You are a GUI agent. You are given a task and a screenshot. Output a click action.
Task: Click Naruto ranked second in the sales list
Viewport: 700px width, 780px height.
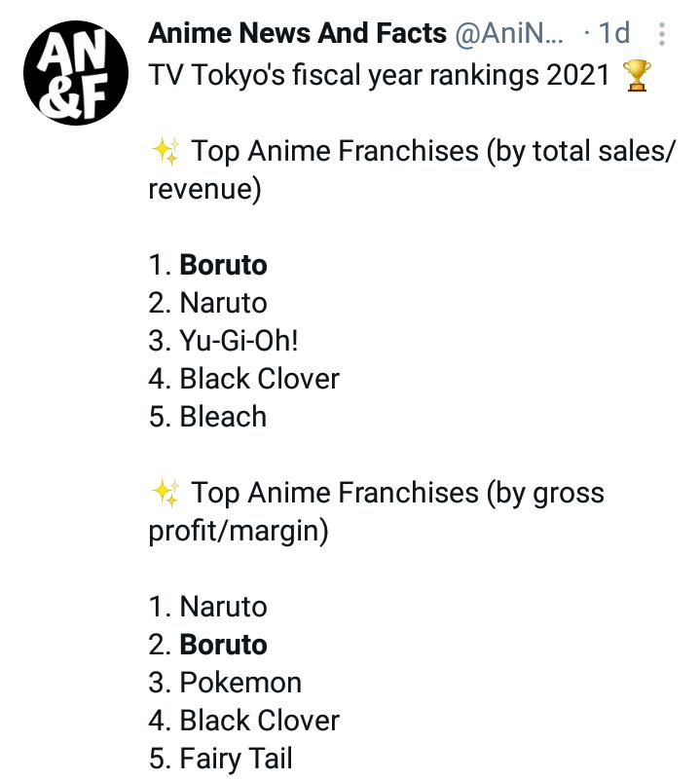click(x=223, y=303)
